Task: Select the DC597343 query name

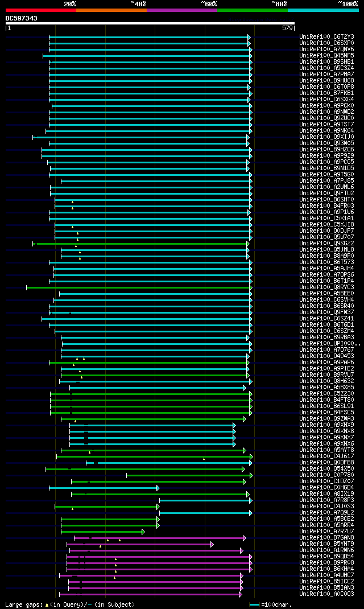Action: (x=22, y=18)
